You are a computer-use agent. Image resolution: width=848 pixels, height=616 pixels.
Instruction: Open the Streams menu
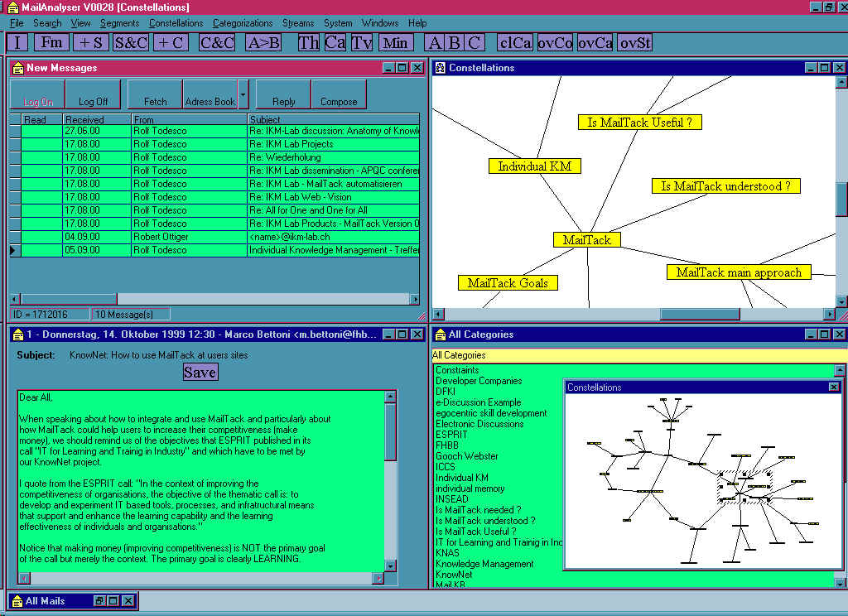click(x=297, y=23)
